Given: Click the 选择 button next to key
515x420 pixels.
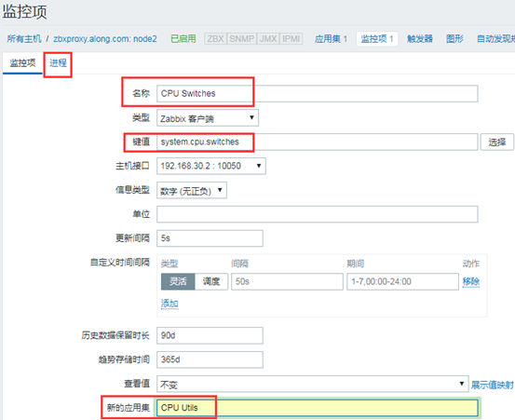Looking at the screenshot, I should click(497, 142).
